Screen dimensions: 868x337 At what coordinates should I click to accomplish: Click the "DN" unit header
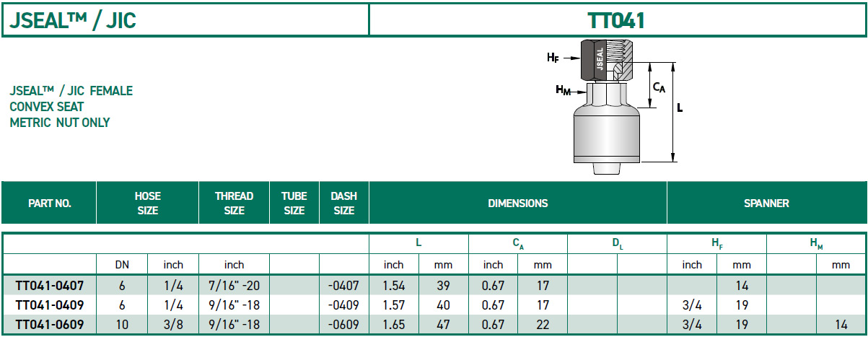click(x=122, y=265)
